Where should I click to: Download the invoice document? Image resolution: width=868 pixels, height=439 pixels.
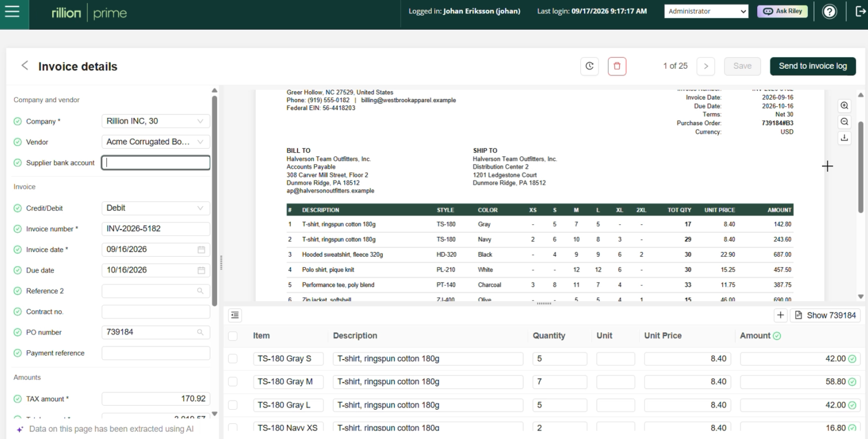(844, 138)
